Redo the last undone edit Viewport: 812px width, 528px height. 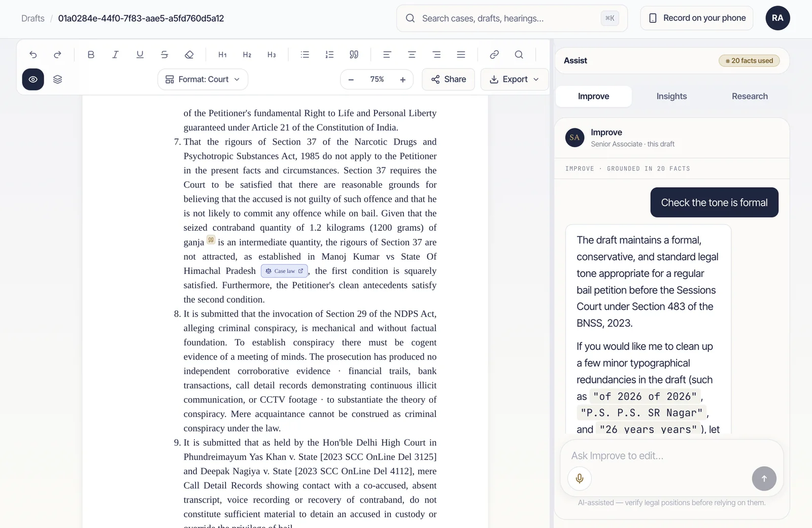point(57,55)
